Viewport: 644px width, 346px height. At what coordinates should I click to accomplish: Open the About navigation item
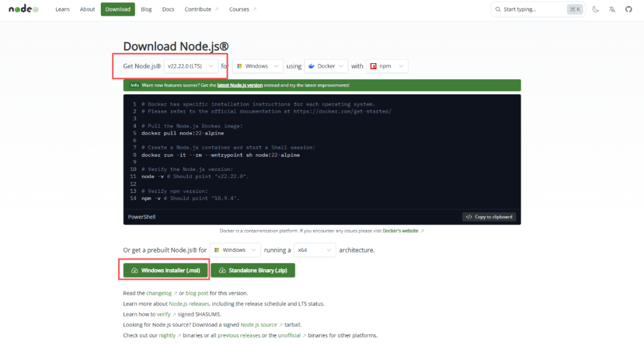pyautogui.click(x=87, y=9)
